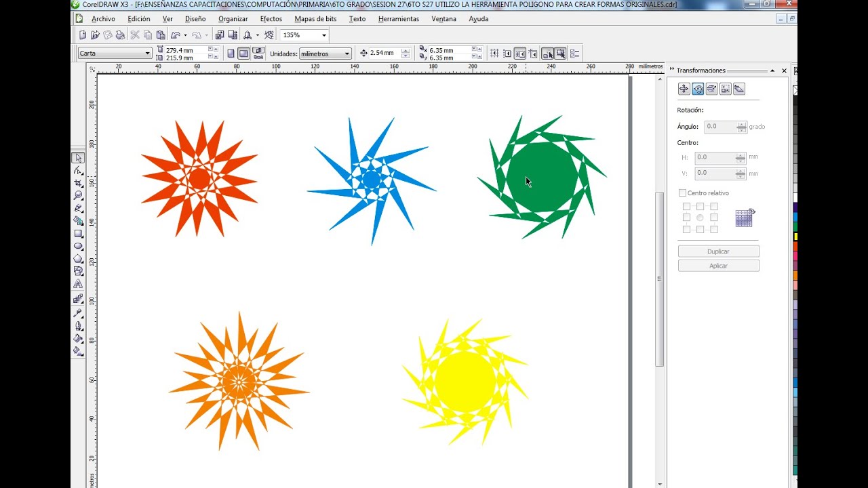This screenshot has height=488, width=868.
Task: Select the bottom-right anchor point checkbox
Action: 714,229
